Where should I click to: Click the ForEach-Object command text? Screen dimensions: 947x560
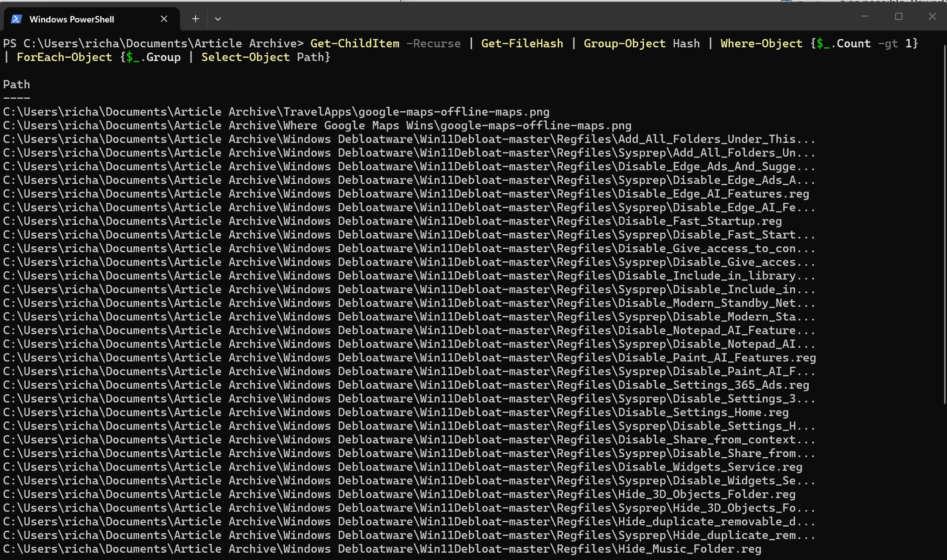coord(64,57)
